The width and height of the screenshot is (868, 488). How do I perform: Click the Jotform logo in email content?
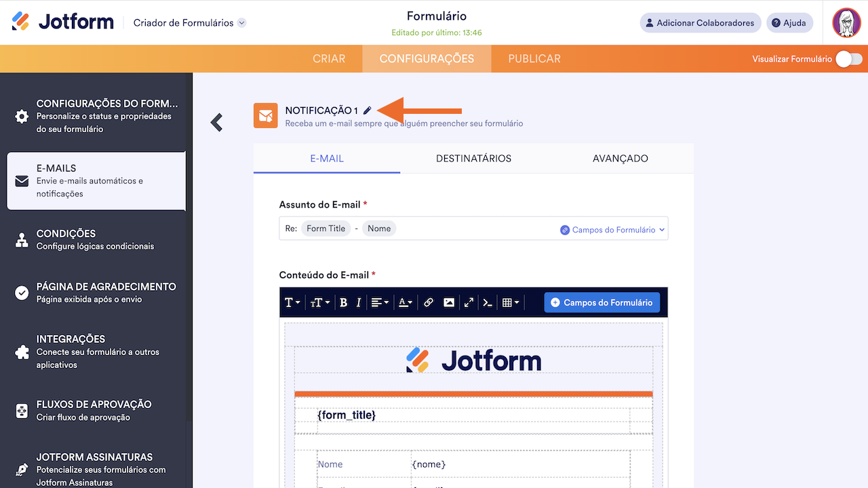(473, 360)
